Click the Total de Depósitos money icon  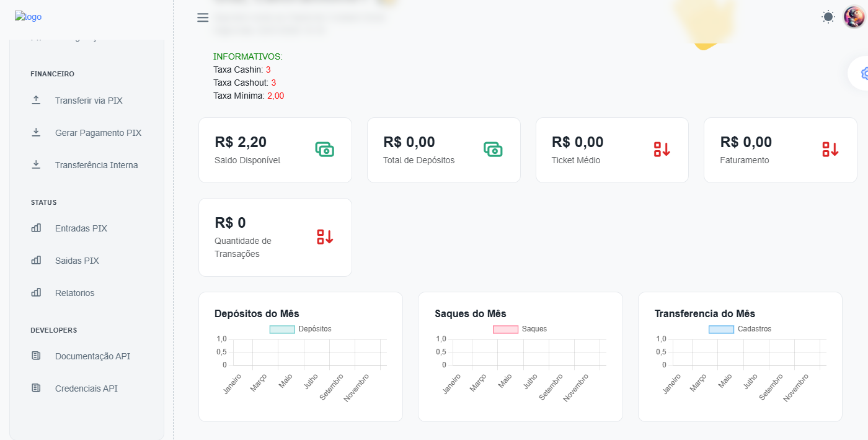pyautogui.click(x=493, y=150)
